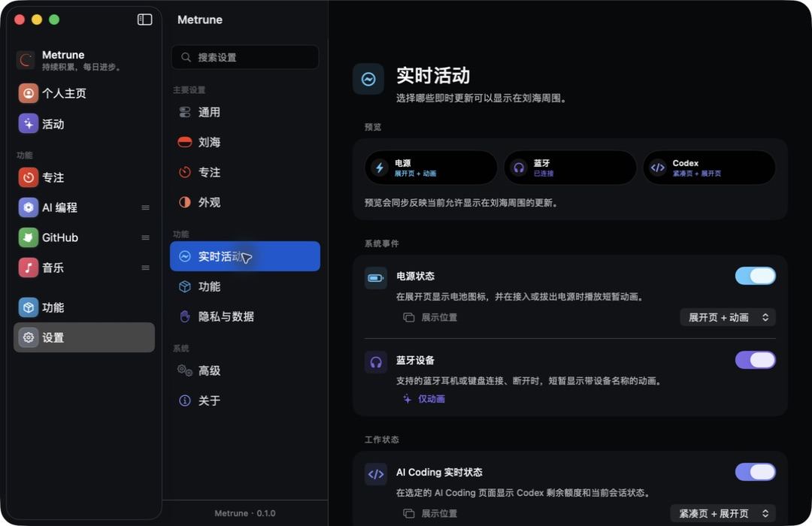Click the Codex preview pill
This screenshot has height=526, width=812.
pyautogui.click(x=709, y=168)
